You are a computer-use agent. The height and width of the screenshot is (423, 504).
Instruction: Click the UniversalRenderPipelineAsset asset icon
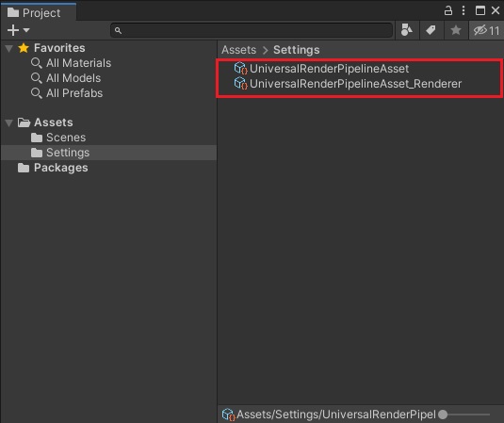tap(241, 68)
